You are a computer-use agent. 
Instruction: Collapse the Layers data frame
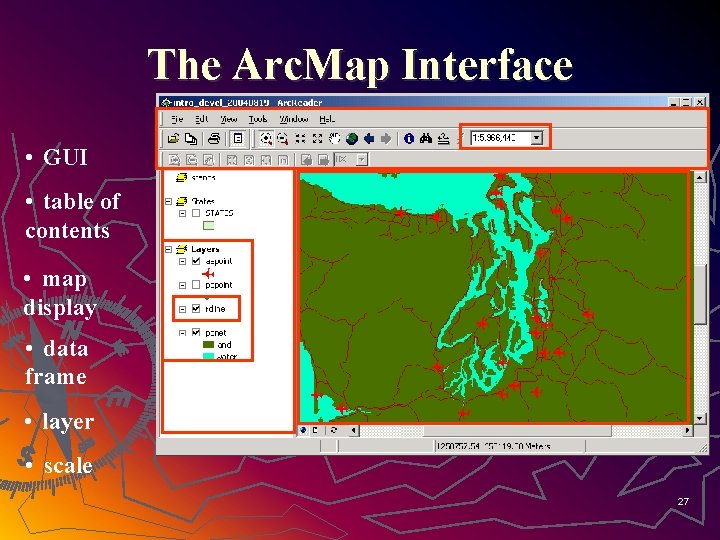(169, 249)
